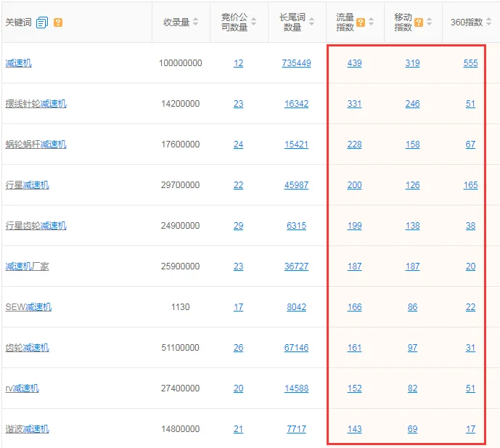This screenshot has width=500, height=448.
Task: Click long-tail count 15421
Action: (x=296, y=144)
